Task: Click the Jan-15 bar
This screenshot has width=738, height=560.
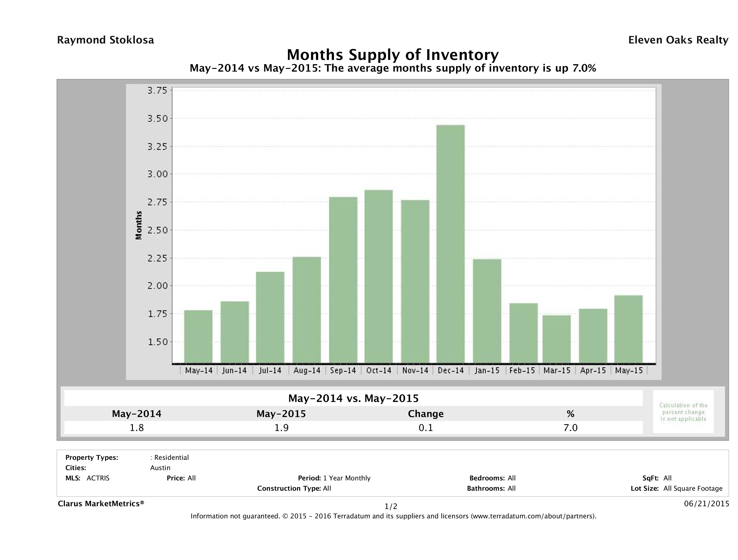Action: pyautogui.click(x=487, y=311)
